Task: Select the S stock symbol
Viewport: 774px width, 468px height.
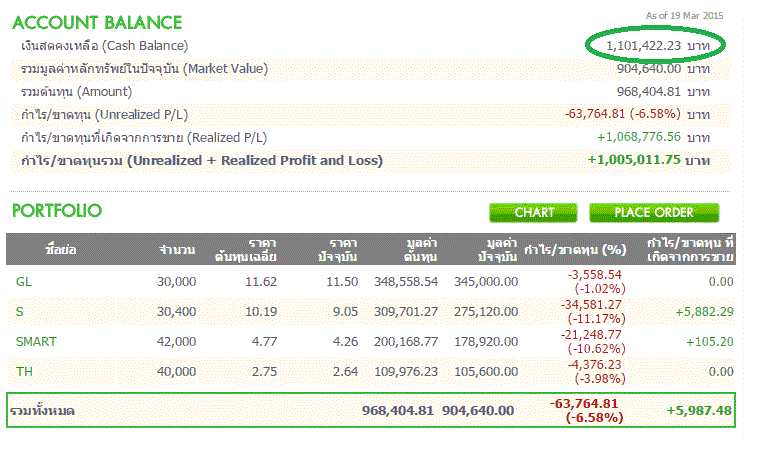Action: 19,312
